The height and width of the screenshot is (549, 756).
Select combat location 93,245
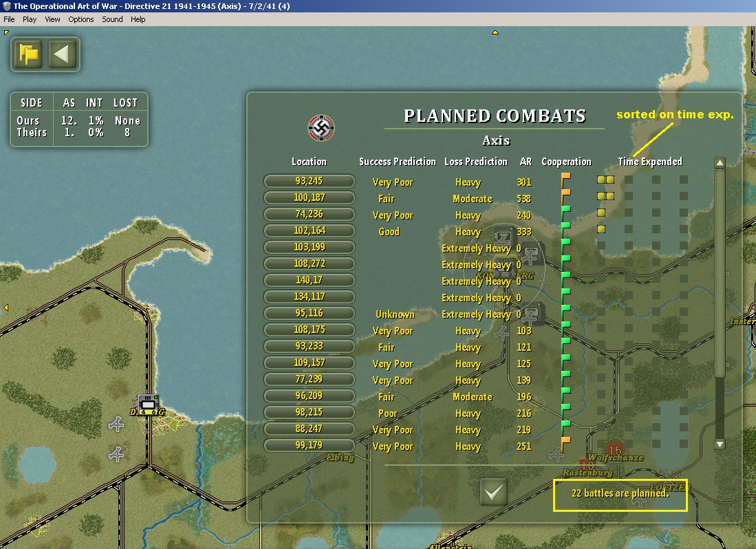(309, 181)
